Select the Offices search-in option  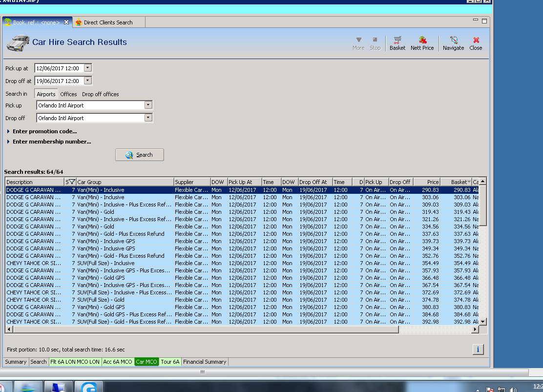point(68,94)
